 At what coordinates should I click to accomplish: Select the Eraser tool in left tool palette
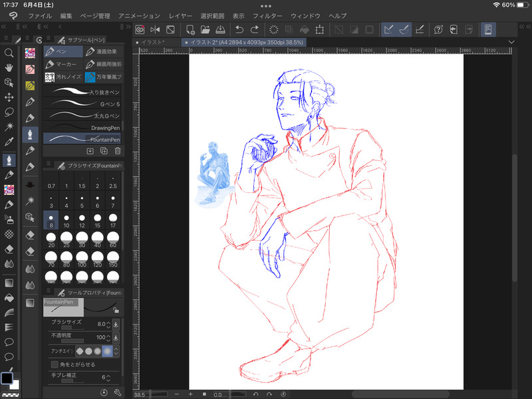pyautogui.click(x=9, y=249)
